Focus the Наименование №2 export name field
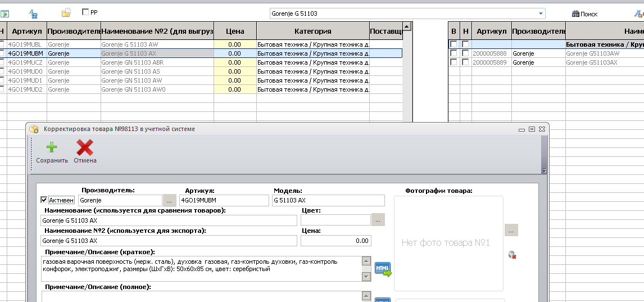 coord(169,241)
